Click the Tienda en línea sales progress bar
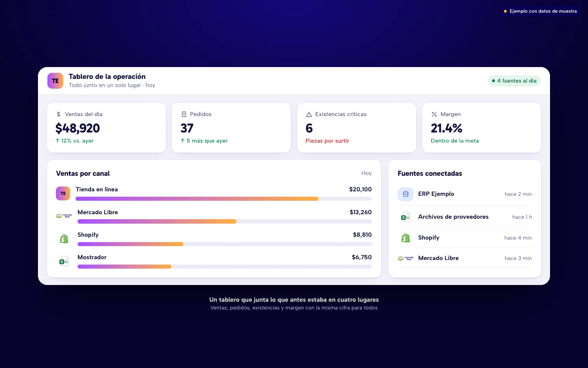 [224, 199]
